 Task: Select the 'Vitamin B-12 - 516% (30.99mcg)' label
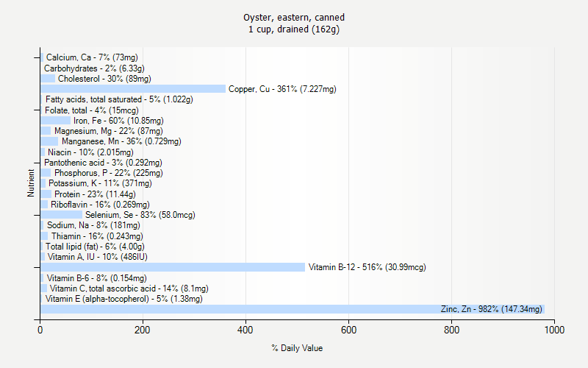(367, 267)
